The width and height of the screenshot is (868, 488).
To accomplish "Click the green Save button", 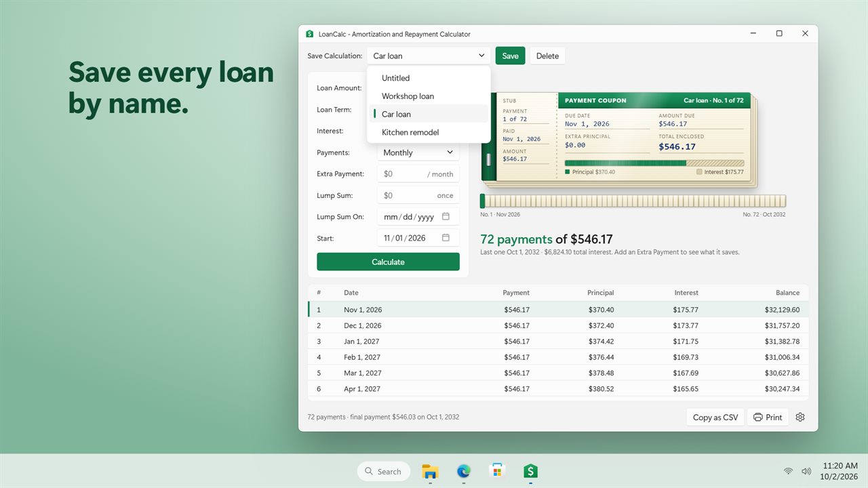I will click(511, 56).
